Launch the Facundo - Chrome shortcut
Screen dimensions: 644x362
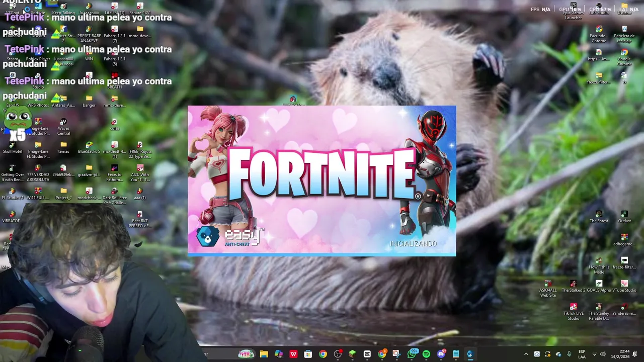tap(599, 34)
